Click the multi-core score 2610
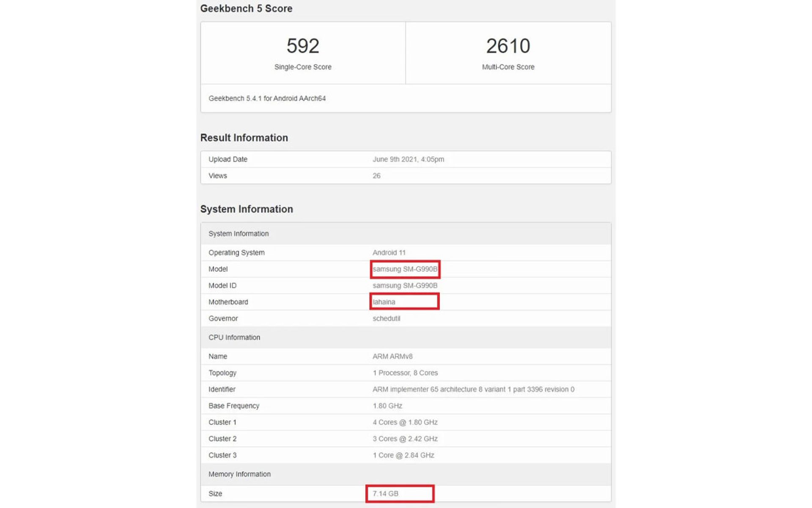 tap(508, 46)
